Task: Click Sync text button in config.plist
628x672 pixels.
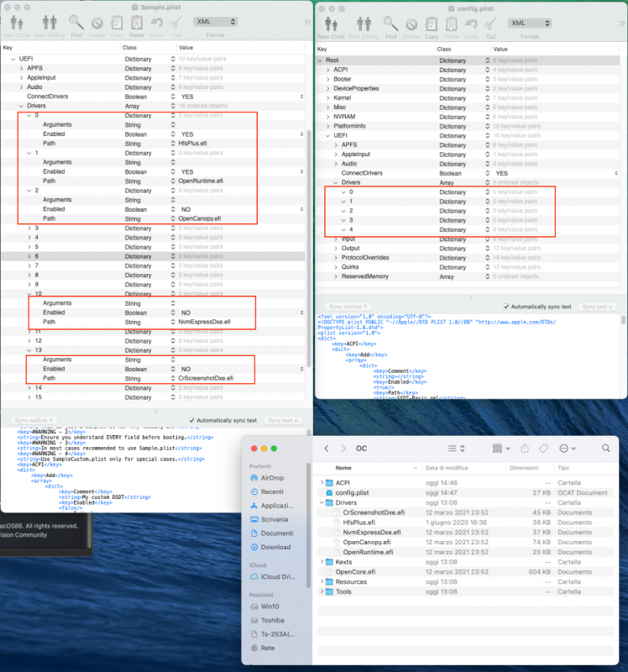Action: [597, 307]
